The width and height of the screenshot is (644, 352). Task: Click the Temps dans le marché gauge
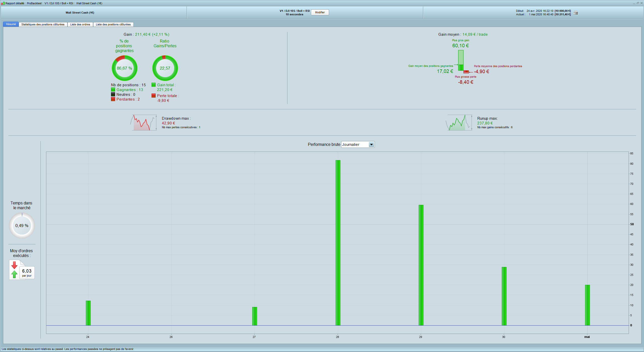(22, 226)
